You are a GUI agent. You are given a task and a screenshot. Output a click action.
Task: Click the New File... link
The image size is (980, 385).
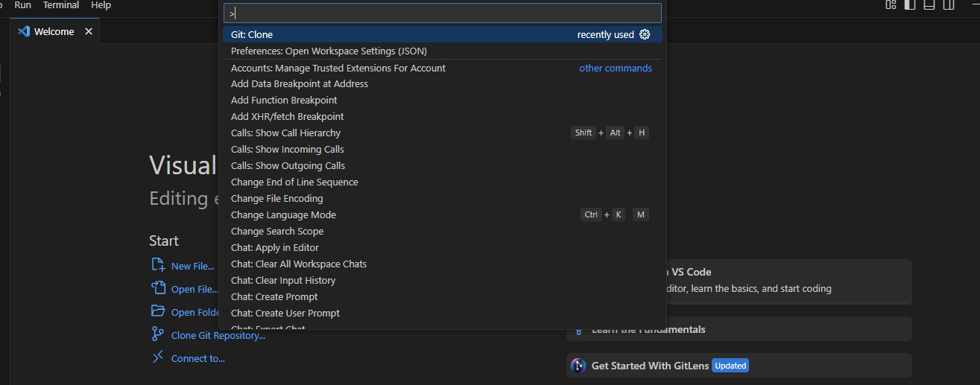[x=192, y=266]
